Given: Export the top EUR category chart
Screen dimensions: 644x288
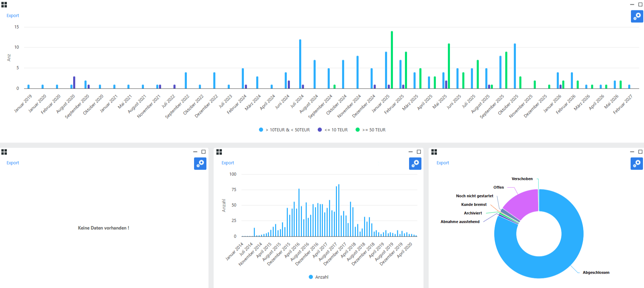Looking at the screenshot, I should pos(13,16).
